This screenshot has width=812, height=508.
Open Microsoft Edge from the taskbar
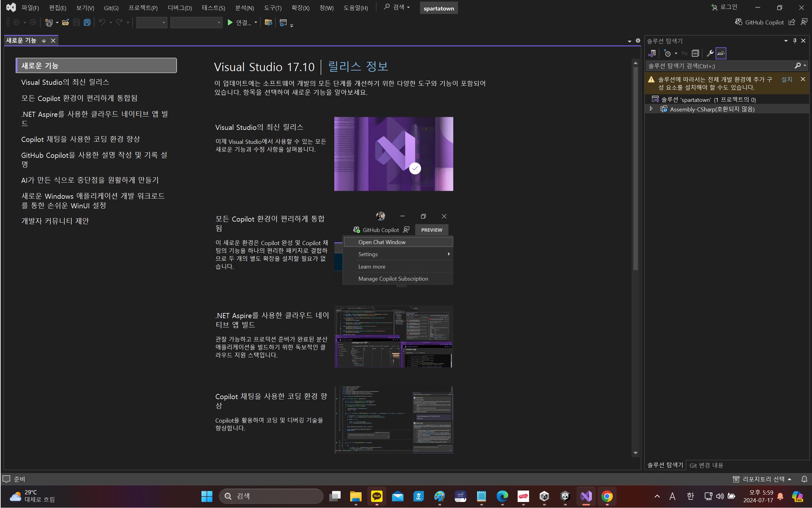click(x=502, y=496)
